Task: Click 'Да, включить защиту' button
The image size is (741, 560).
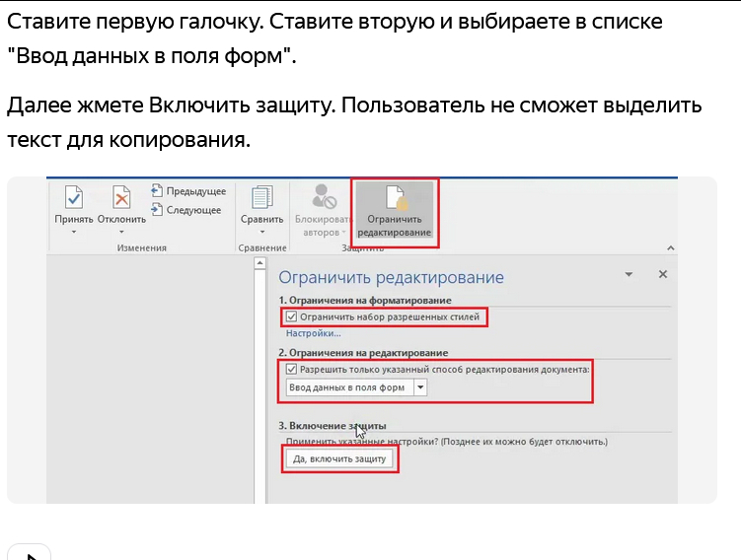Action: click(x=339, y=459)
